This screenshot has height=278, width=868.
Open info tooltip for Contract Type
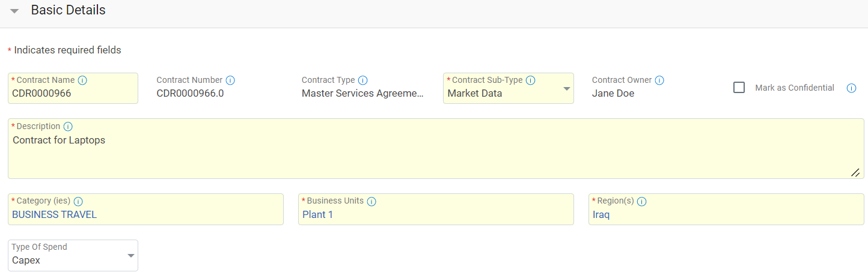click(x=362, y=80)
